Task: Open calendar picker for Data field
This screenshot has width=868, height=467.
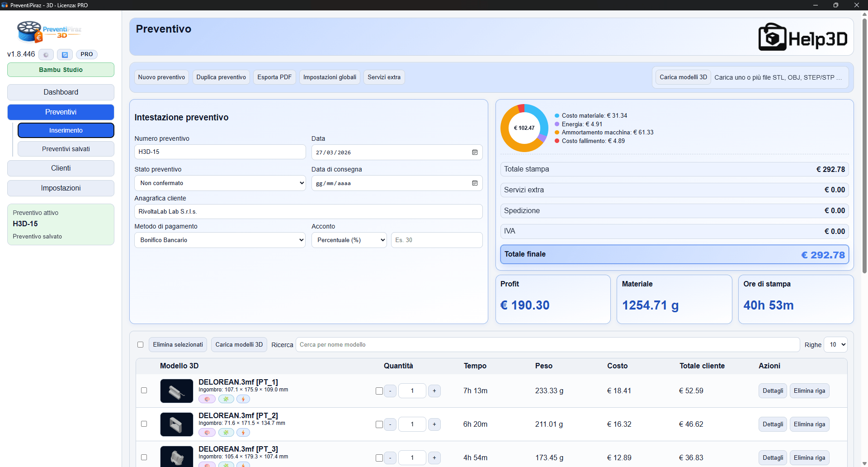Action: click(x=475, y=152)
